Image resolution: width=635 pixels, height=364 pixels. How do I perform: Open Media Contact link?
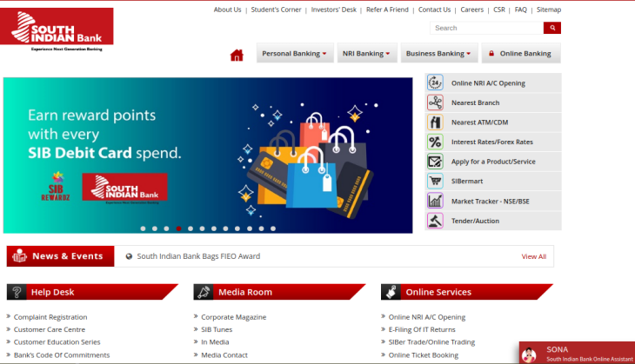(224, 355)
